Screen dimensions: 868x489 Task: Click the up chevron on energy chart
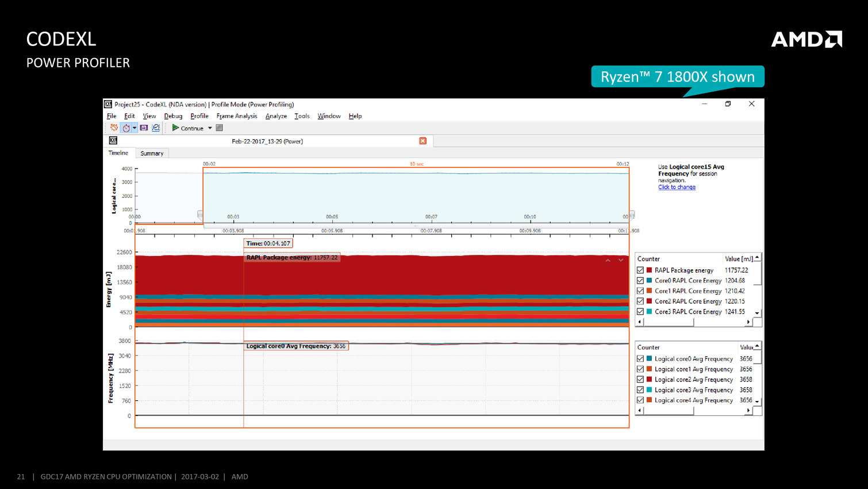[x=608, y=261]
